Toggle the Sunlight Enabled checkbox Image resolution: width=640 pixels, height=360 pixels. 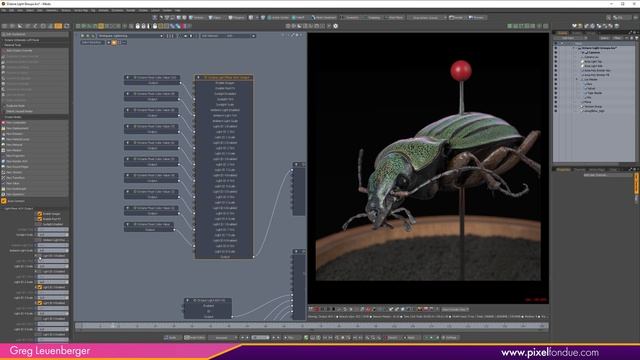40,224
